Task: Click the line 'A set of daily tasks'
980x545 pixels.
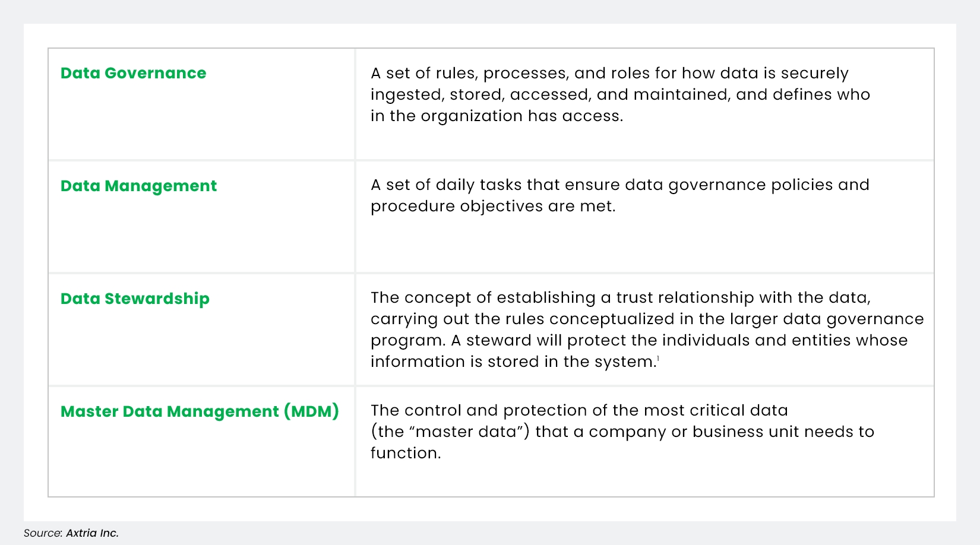Action: (619, 185)
